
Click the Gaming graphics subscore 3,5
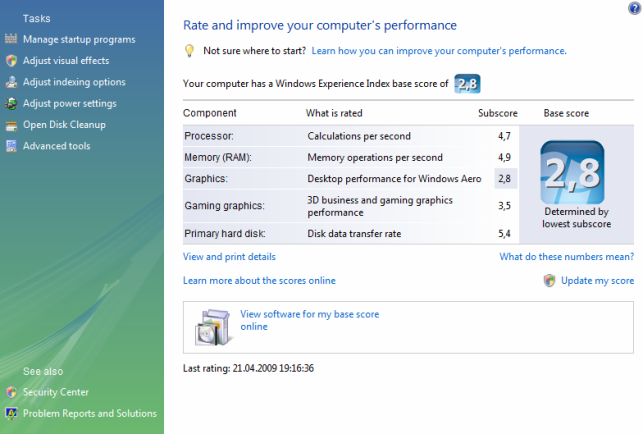[504, 206]
